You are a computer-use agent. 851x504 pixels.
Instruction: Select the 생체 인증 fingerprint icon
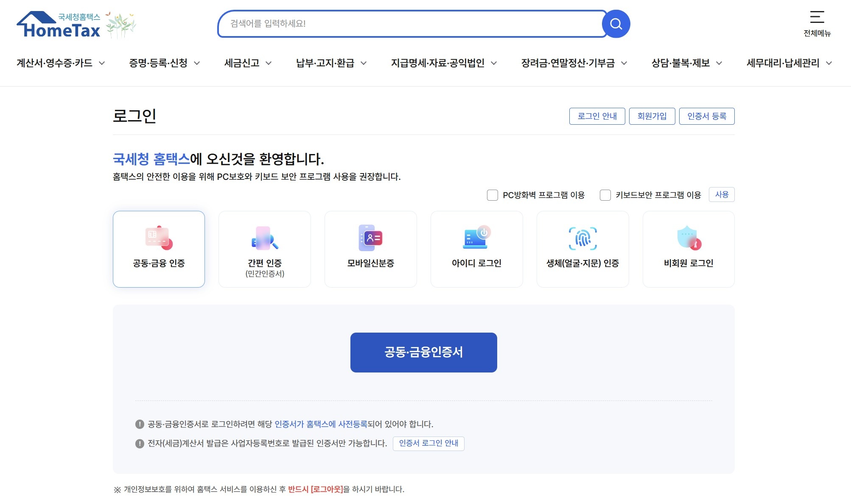pyautogui.click(x=583, y=238)
